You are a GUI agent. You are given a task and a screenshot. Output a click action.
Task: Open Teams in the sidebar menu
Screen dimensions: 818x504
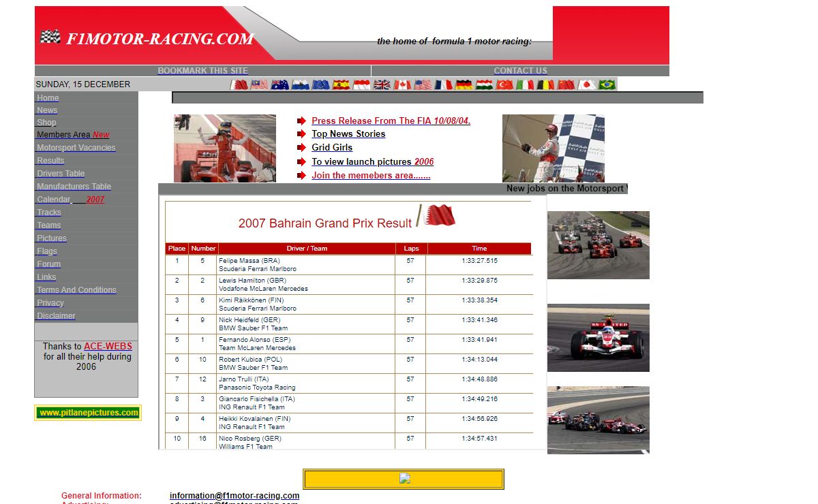(x=49, y=225)
